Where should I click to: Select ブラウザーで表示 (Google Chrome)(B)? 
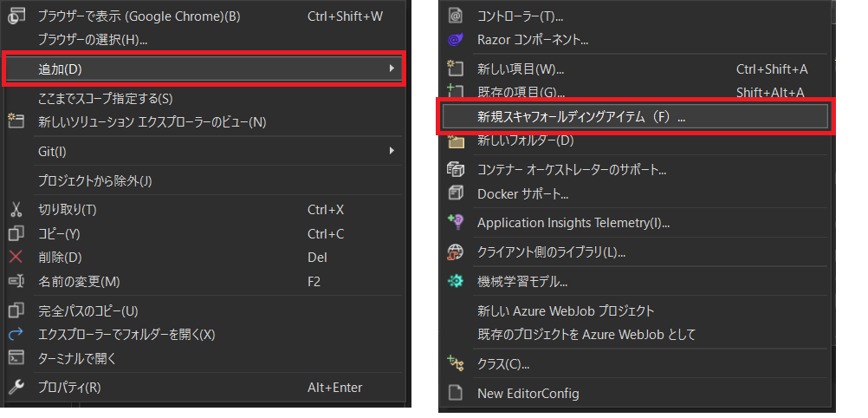point(139,16)
